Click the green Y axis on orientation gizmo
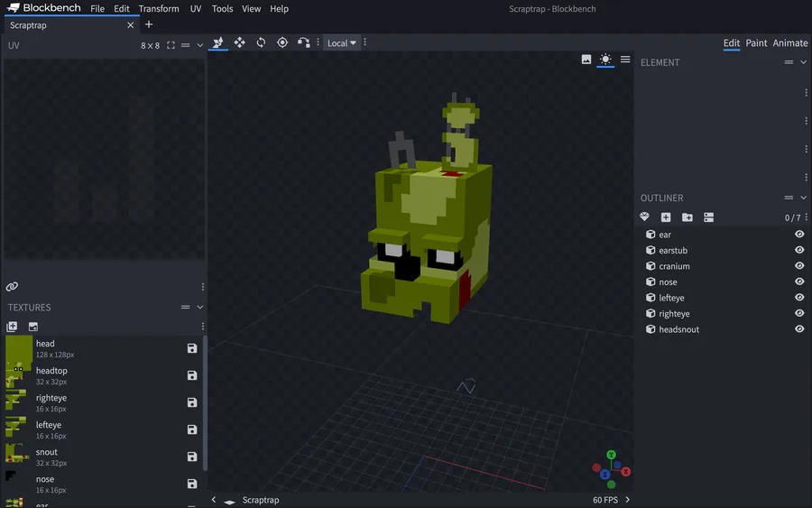 pos(611,455)
